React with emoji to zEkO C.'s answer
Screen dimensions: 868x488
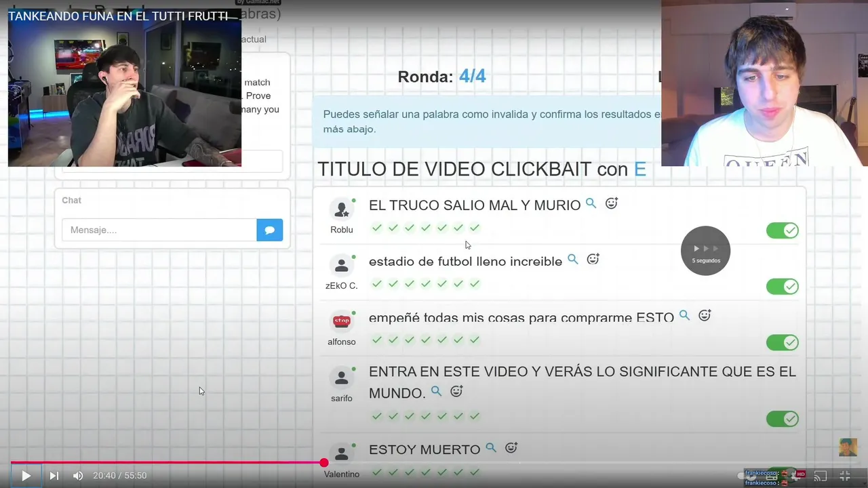tap(593, 259)
